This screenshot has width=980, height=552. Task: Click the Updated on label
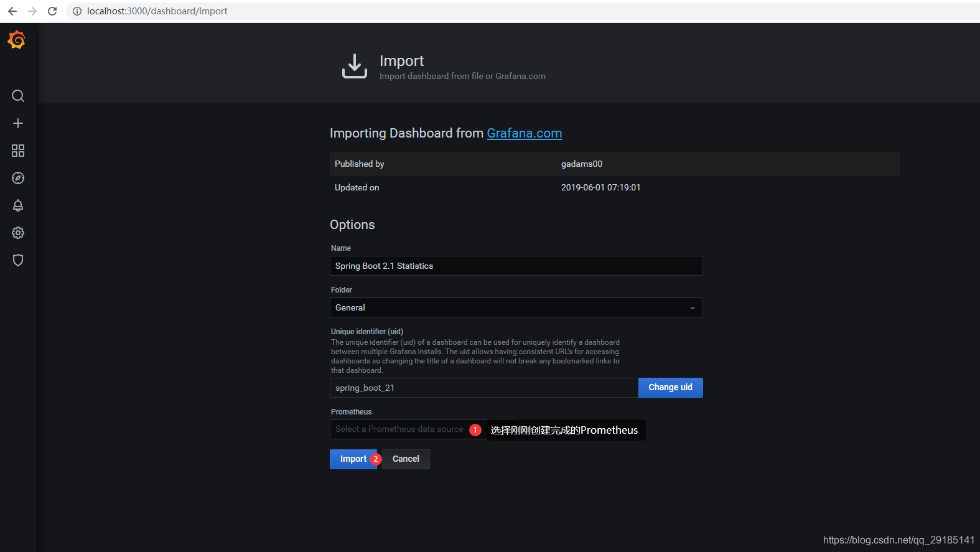(x=357, y=188)
